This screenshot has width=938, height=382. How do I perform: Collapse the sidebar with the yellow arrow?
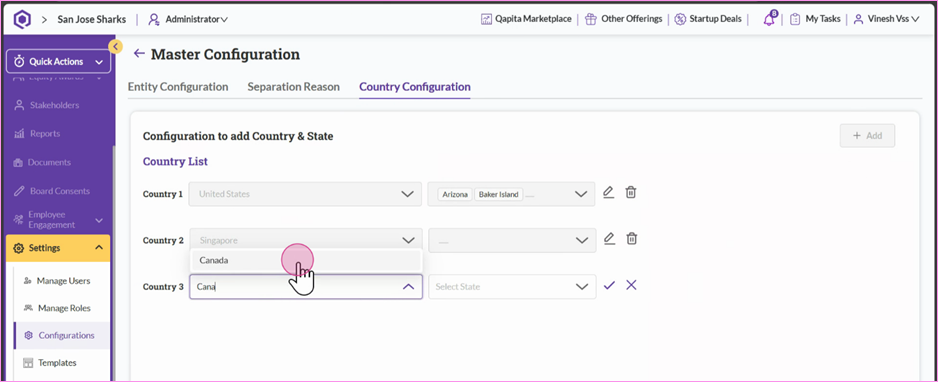pos(115,46)
